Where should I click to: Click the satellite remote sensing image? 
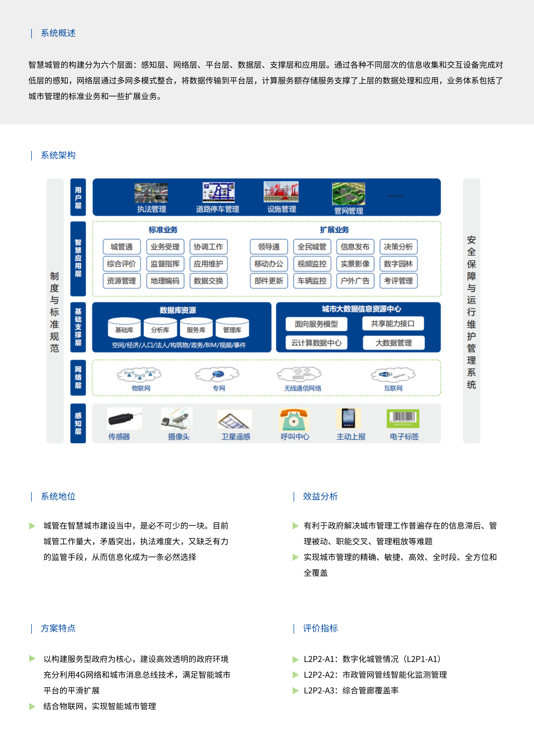[234, 419]
